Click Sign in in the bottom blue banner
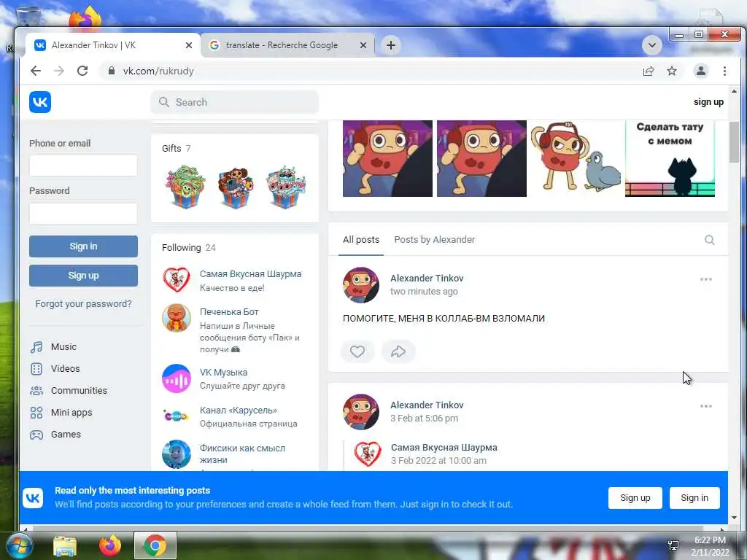Viewport: 747px width, 560px height. pyautogui.click(x=694, y=497)
